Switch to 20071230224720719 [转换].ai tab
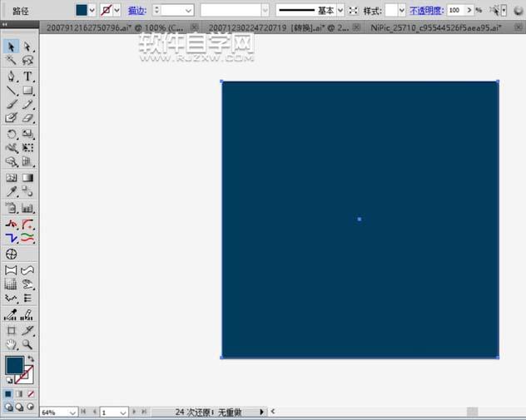526x420 pixels. pos(279,27)
